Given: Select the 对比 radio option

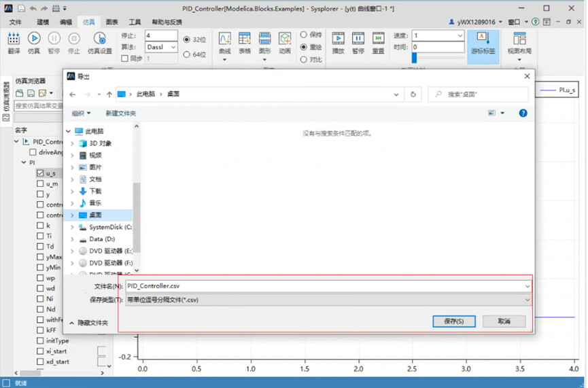Looking at the screenshot, I should coord(303,60).
